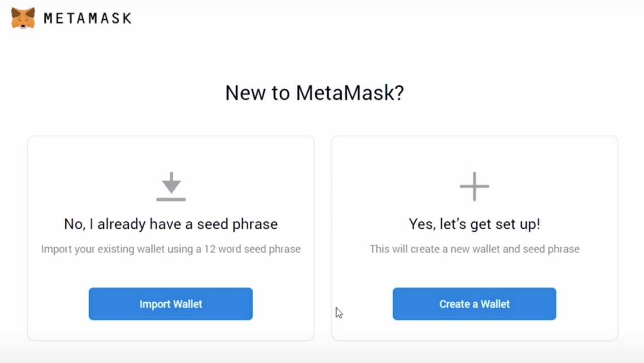The width and height of the screenshot is (644, 363).
Task: Click the arrow icon above the import heading
Action: [171, 185]
